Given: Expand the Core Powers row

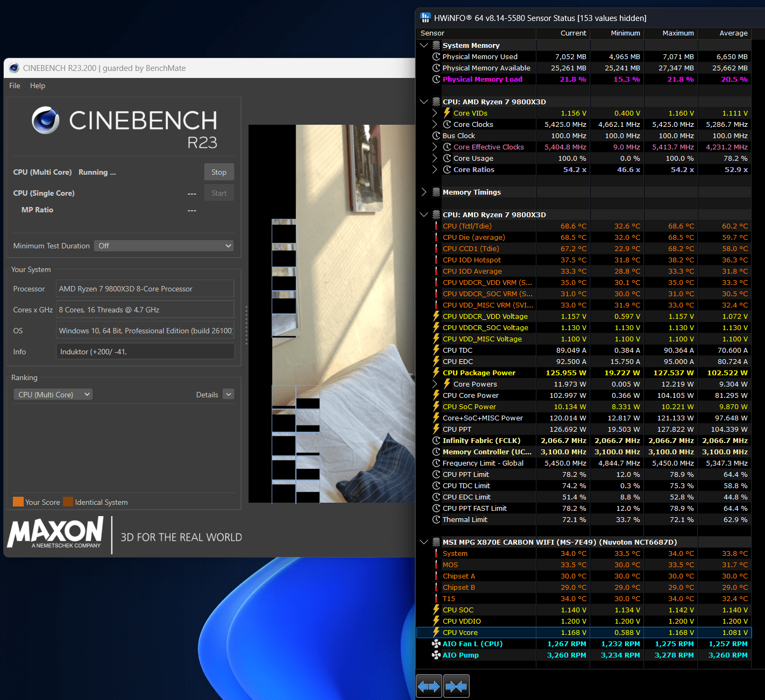Looking at the screenshot, I should coord(435,384).
